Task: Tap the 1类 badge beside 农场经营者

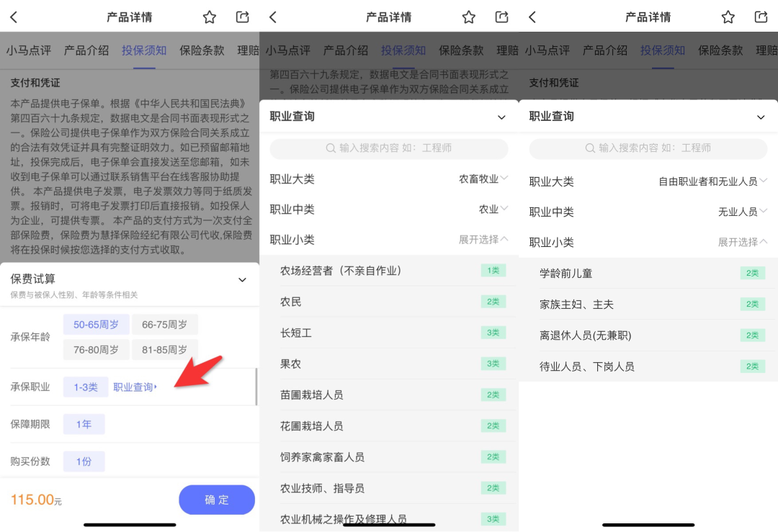Action: point(493,271)
